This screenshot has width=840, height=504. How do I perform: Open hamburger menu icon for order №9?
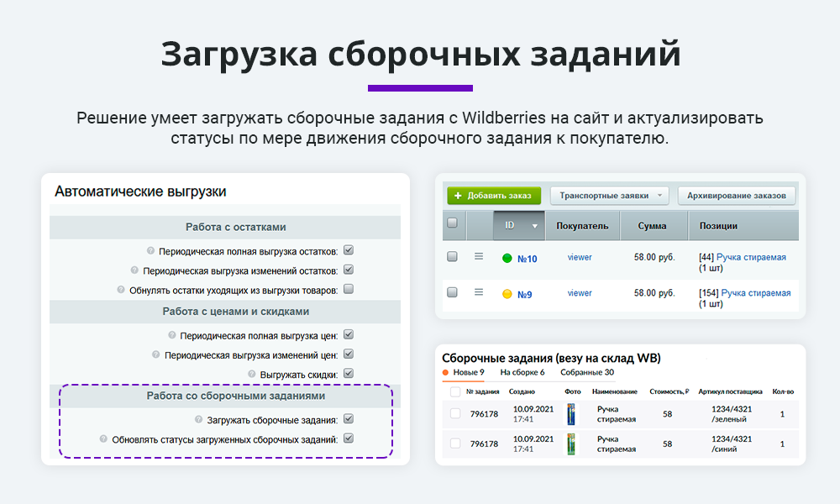pyautogui.click(x=479, y=291)
